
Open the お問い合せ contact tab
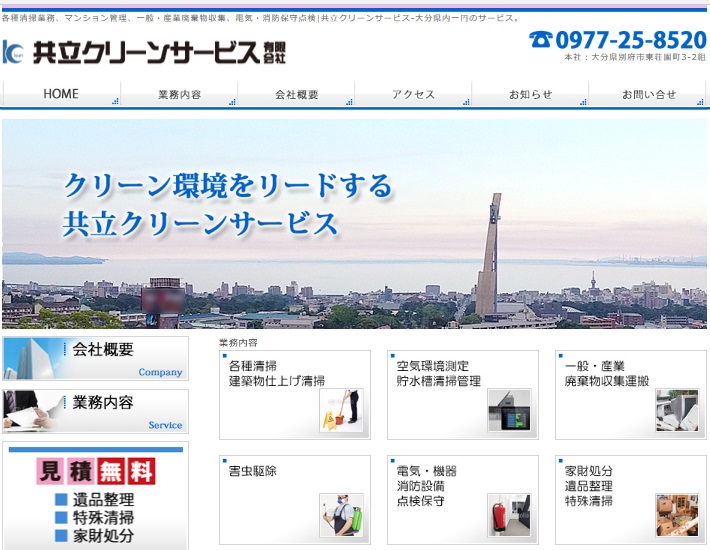point(648,94)
